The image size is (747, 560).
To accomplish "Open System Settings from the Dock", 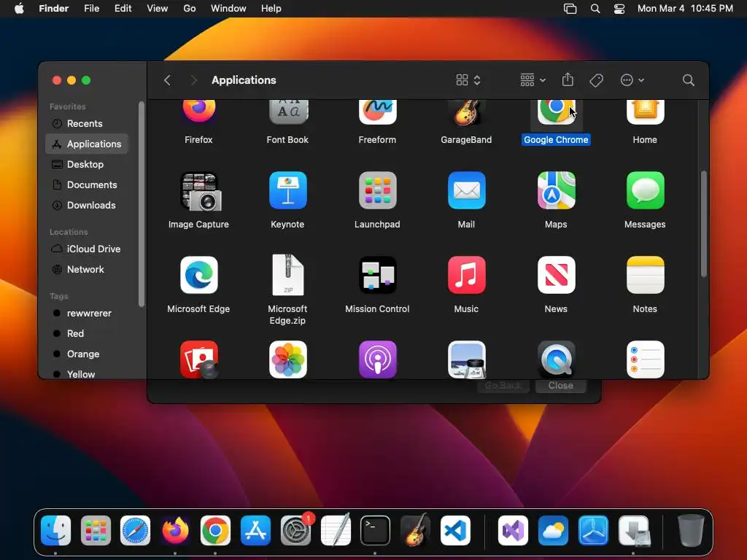I will [295, 531].
